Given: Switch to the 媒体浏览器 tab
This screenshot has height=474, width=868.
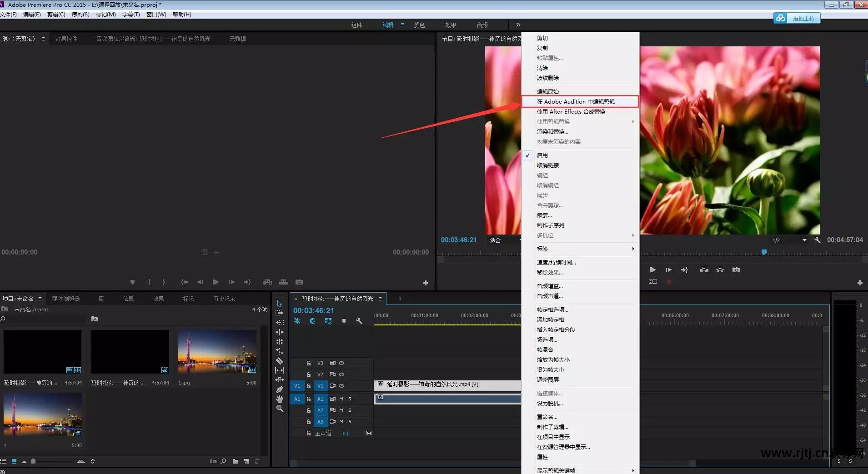Looking at the screenshot, I should pyautogui.click(x=66, y=299).
